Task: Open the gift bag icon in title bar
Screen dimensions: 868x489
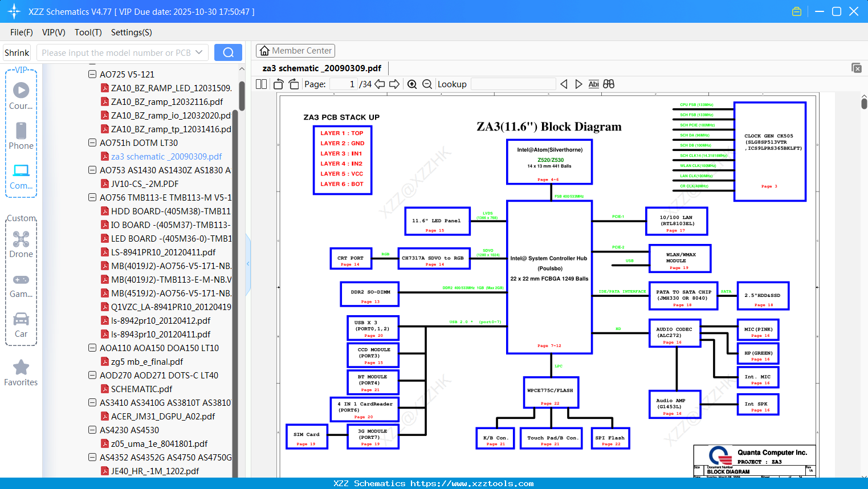Action: tap(797, 11)
